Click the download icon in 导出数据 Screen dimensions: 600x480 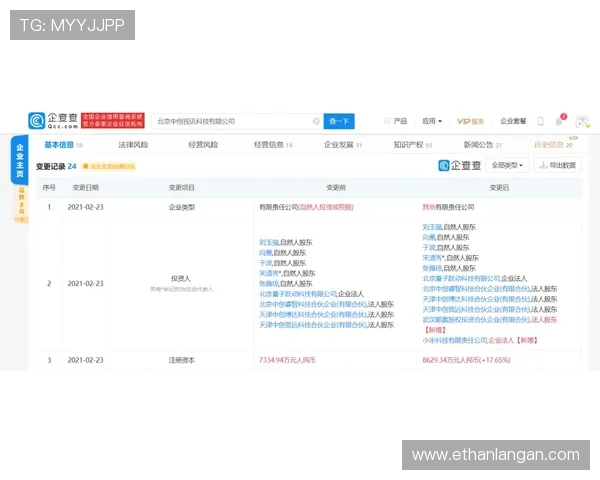(x=543, y=165)
